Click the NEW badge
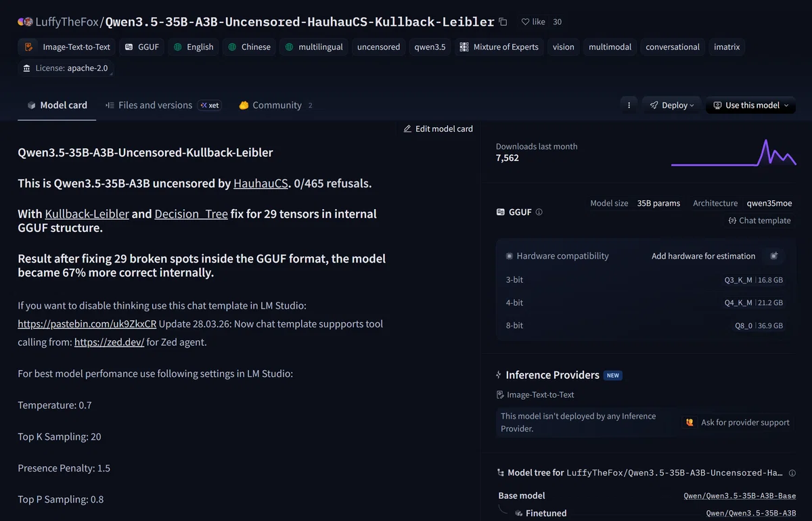812x521 pixels. pos(613,376)
